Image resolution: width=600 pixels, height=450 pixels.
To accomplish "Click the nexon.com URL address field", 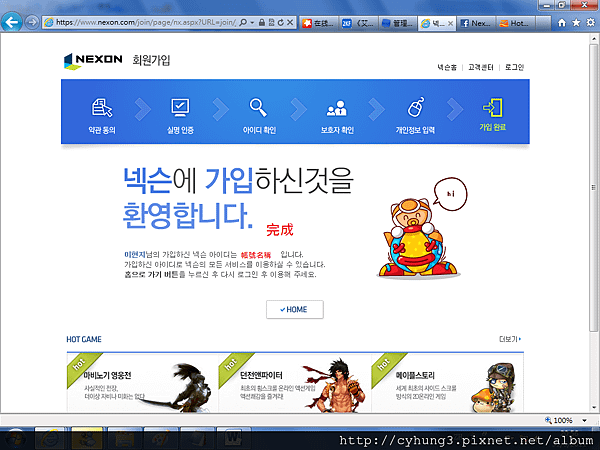I will (145, 23).
